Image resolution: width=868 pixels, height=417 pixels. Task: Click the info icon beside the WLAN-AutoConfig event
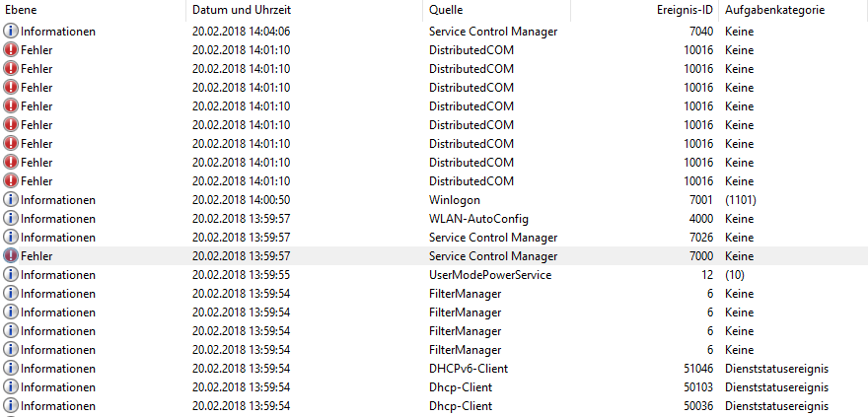pyautogui.click(x=11, y=219)
